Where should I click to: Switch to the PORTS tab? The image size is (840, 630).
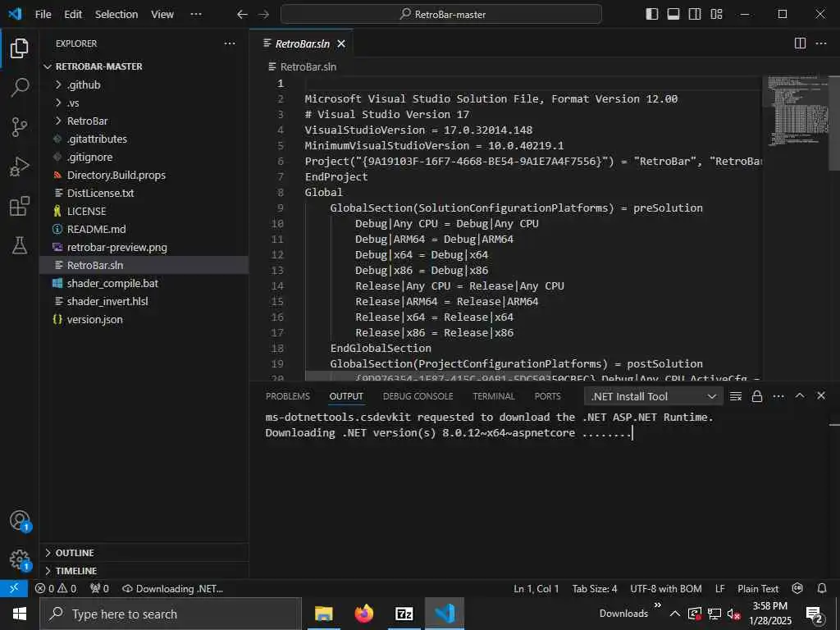(x=547, y=396)
